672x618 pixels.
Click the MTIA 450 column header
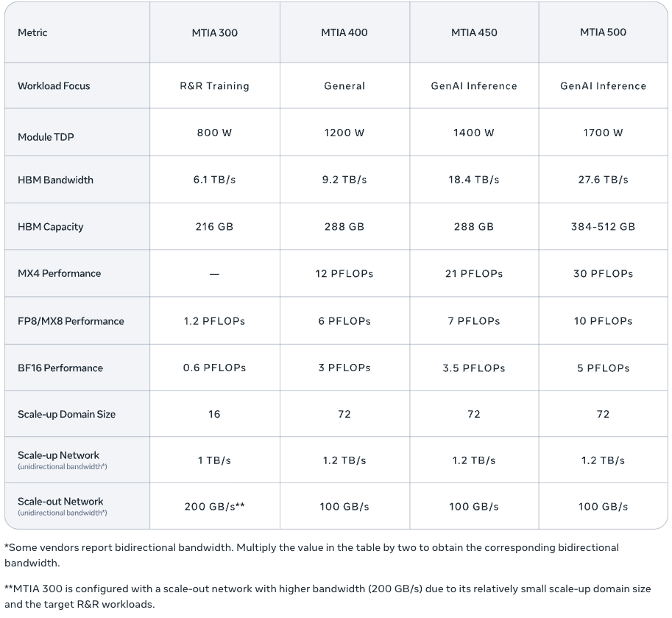point(474,32)
